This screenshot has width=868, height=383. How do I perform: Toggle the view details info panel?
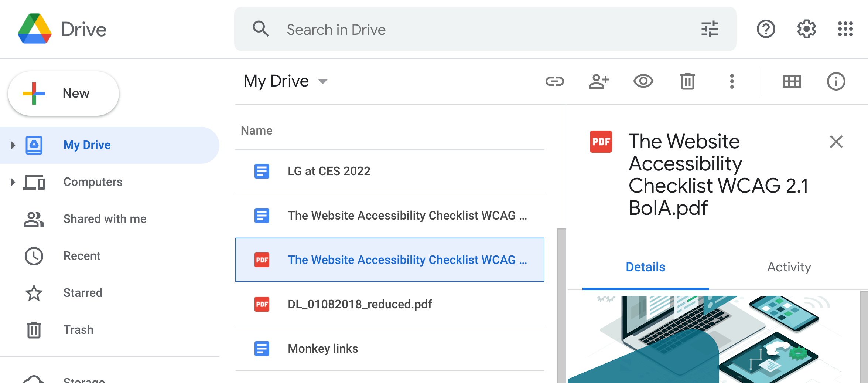[x=836, y=81]
